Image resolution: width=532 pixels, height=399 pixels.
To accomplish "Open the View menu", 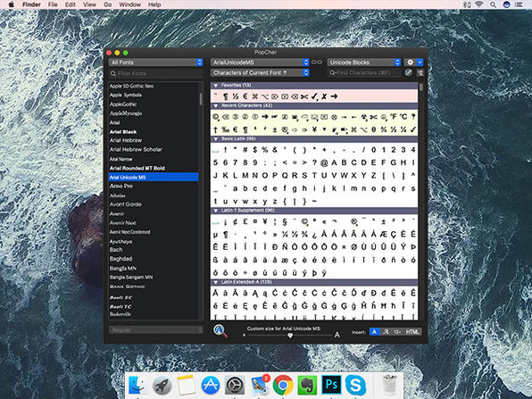I will [89, 4].
